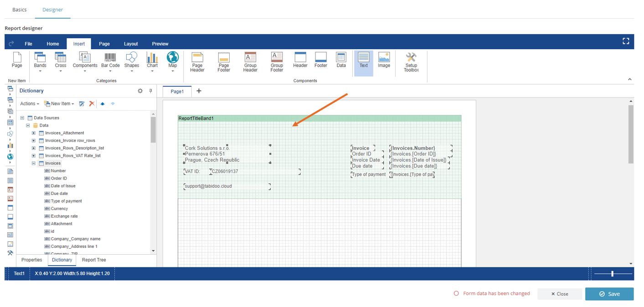Move item up with blue arrow
Image resolution: width=644 pixels, height=307 pixels.
click(x=103, y=104)
